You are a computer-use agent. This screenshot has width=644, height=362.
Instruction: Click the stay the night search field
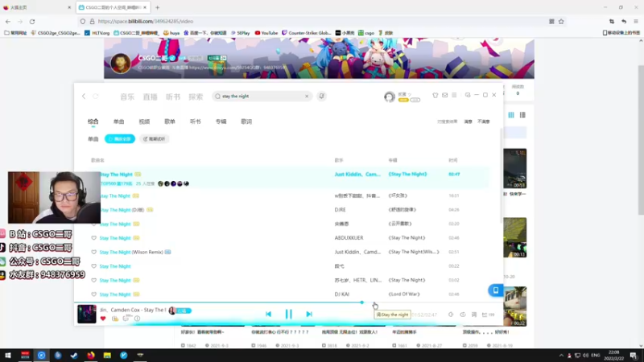tap(262, 96)
